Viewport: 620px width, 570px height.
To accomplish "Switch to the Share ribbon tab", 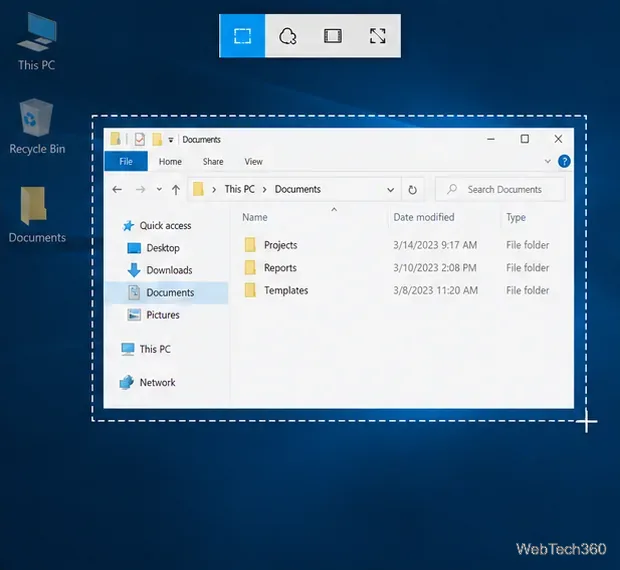I will point(213,161).
